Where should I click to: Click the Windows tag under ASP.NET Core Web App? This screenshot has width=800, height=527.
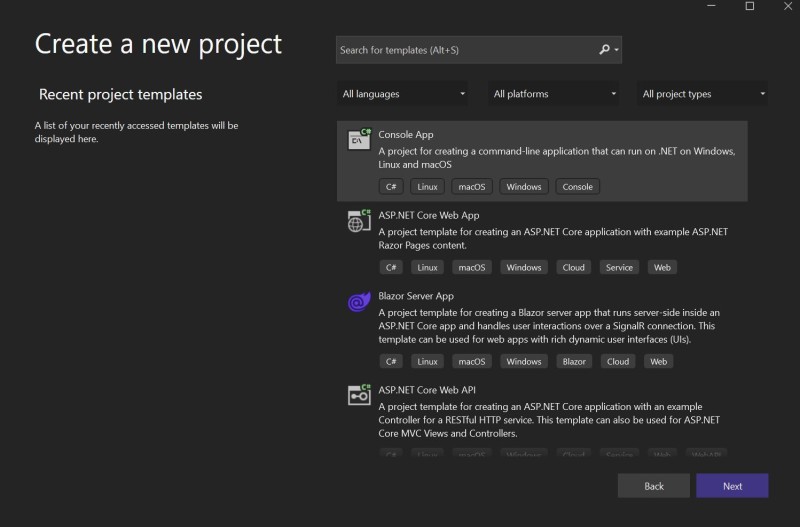tap(523, 267)
